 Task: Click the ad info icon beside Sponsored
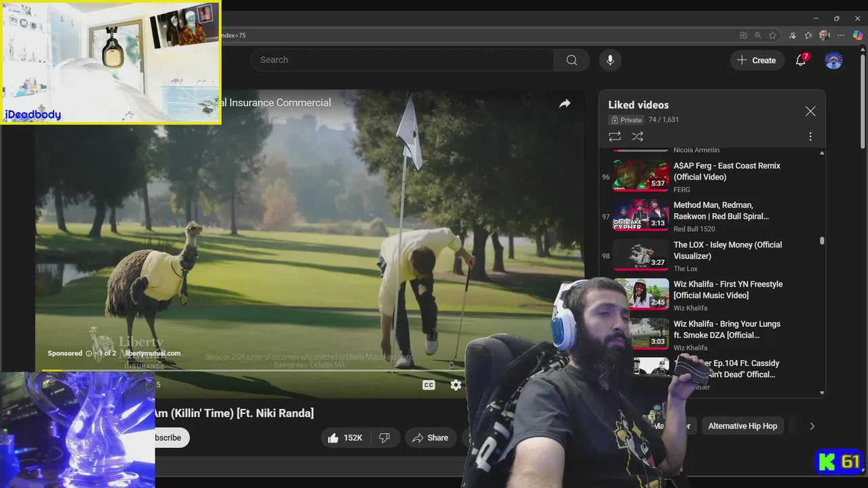(x=89, y=353)
